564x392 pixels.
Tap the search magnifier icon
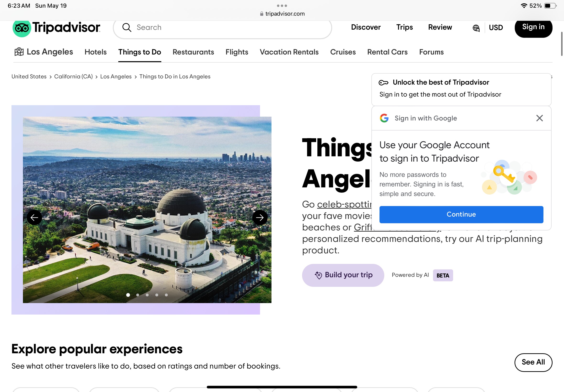click(127, 27)
